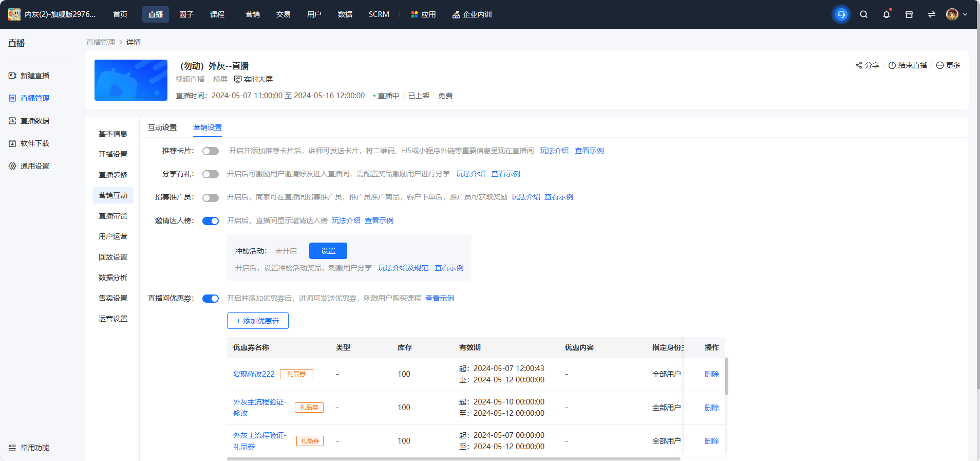Open 交易 in top navigation
The width and height of the screenshot is (980, 461).
(284, 14)
